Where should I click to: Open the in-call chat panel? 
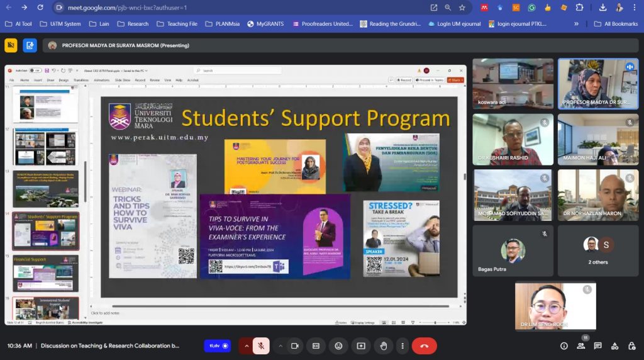click(x=597, y=346)
